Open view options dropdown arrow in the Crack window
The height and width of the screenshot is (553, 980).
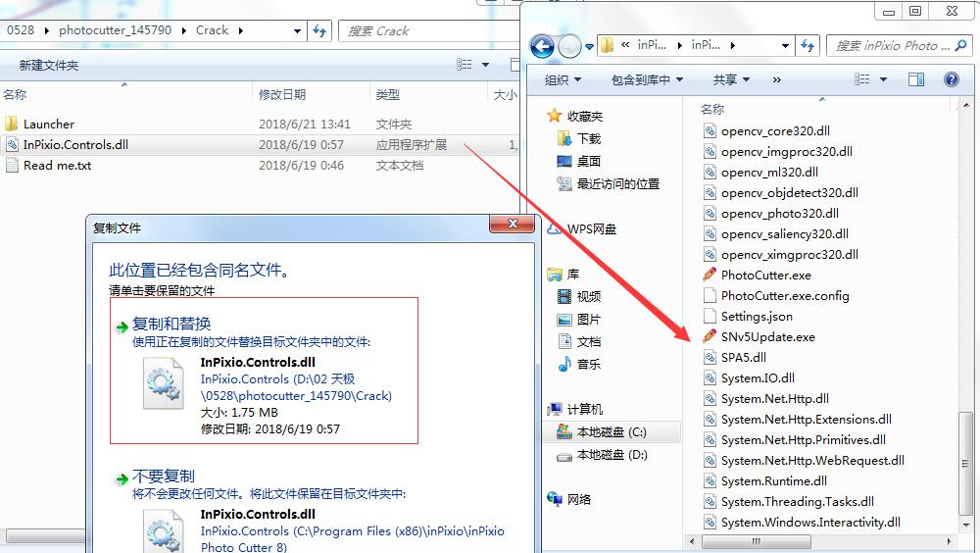[486, 65]
